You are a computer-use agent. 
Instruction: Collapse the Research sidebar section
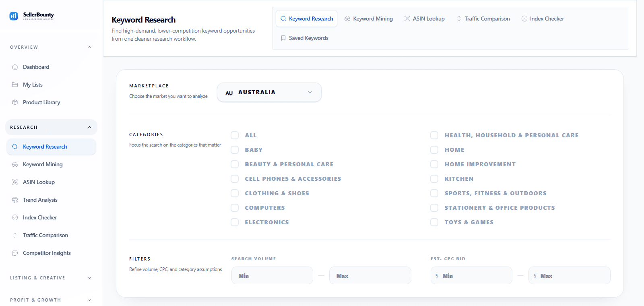click(51, 127)
